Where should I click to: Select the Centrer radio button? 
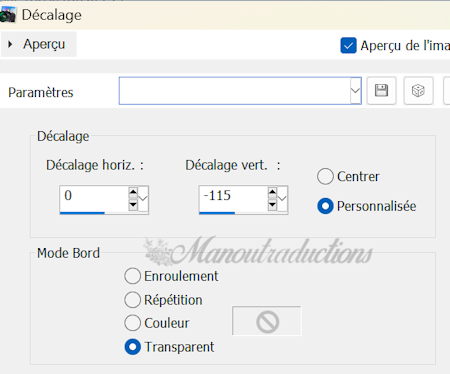[325, 176]
